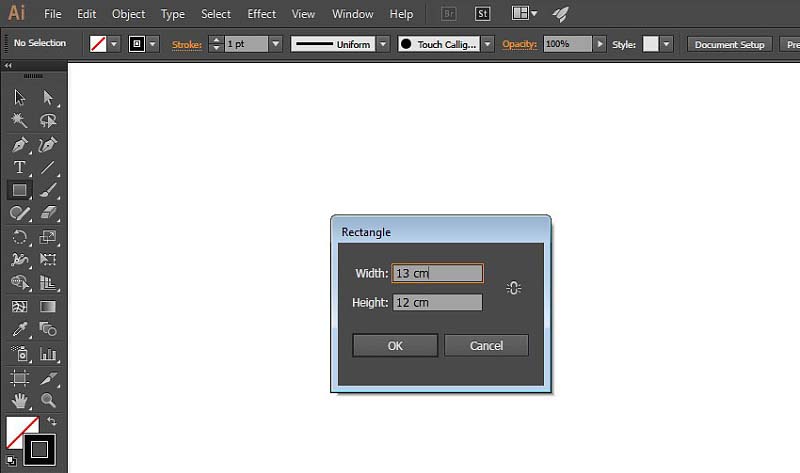Select the Eyedropper tool
Screen dimensions: 800x473
tap(19, 329)
